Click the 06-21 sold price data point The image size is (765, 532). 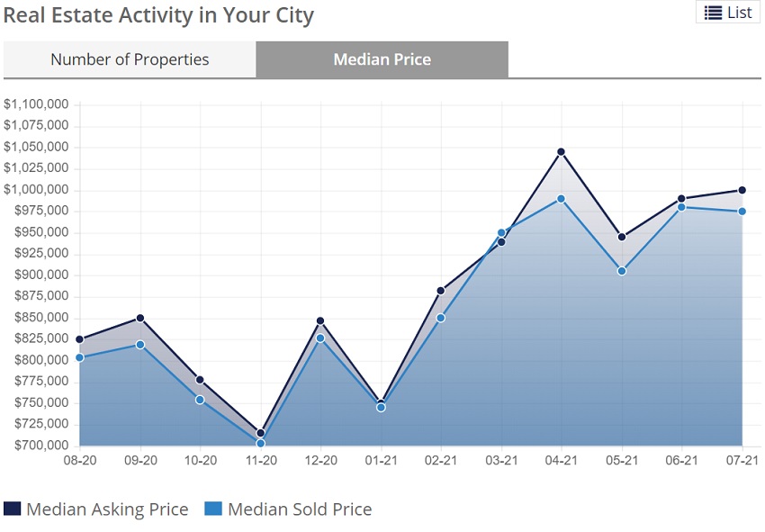coord(682,207)
